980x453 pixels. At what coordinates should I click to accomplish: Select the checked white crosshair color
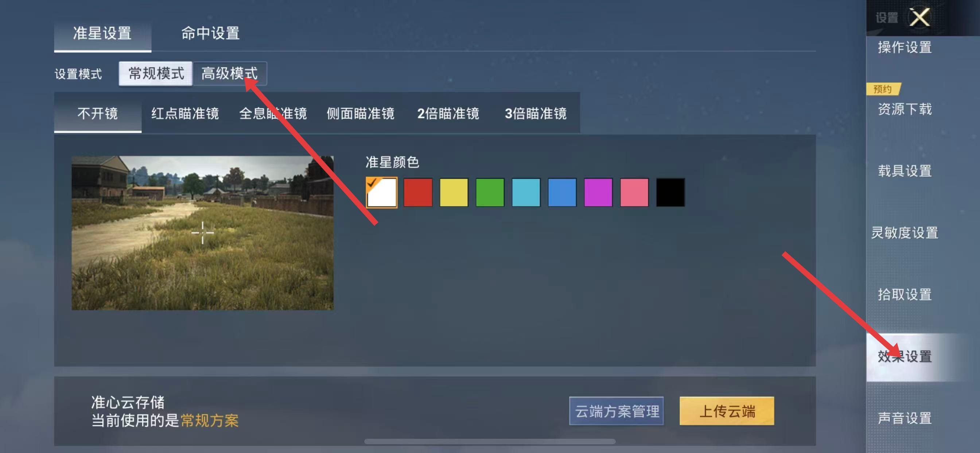point(382,192)
